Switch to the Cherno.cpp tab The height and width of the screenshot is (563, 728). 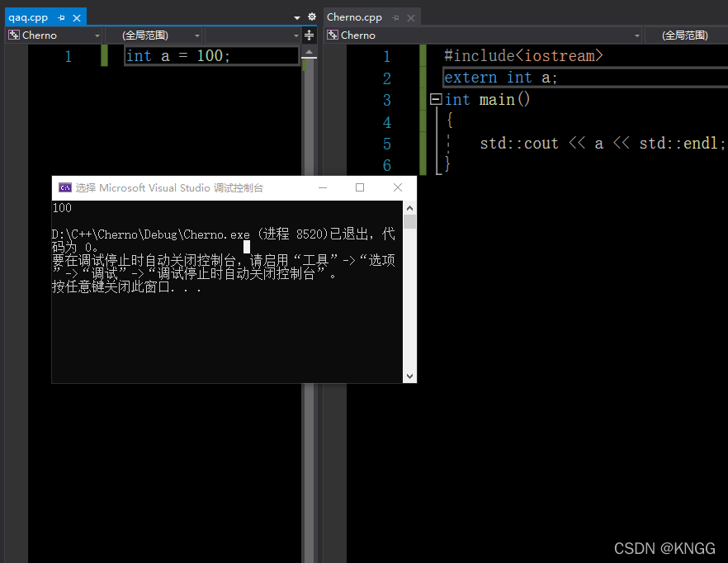(x=354, y=17)
